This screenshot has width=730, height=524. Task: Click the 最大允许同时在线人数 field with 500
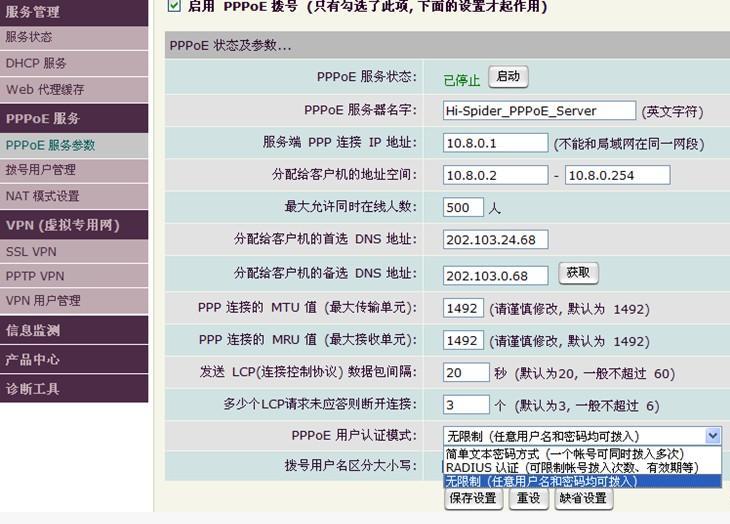point(463,208)
